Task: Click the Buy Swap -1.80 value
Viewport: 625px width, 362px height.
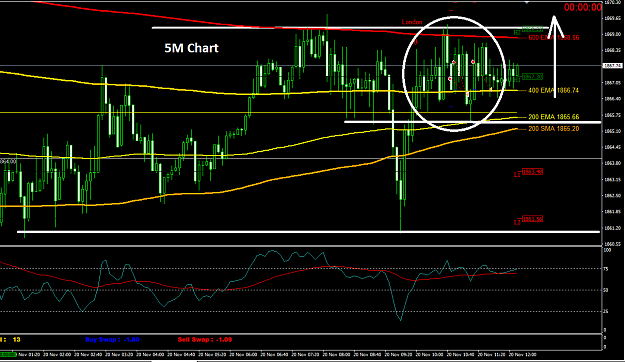Action: pos(112,340)
